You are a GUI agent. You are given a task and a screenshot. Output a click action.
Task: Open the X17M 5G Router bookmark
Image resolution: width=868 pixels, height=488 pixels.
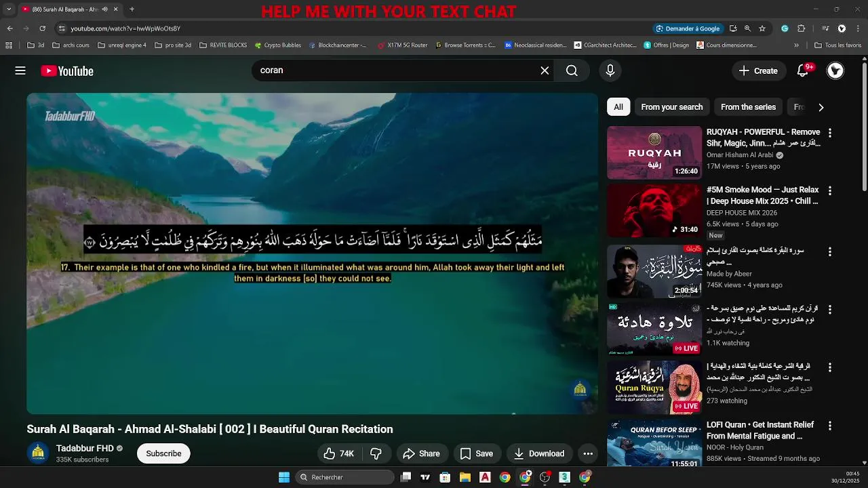tap(402, 45)
